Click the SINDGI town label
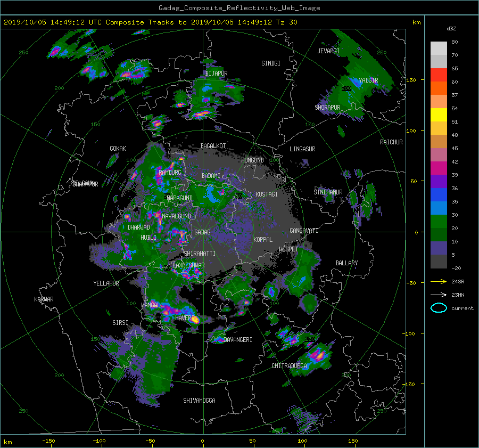This screenshot has width=479, height=448. point(271,63)
